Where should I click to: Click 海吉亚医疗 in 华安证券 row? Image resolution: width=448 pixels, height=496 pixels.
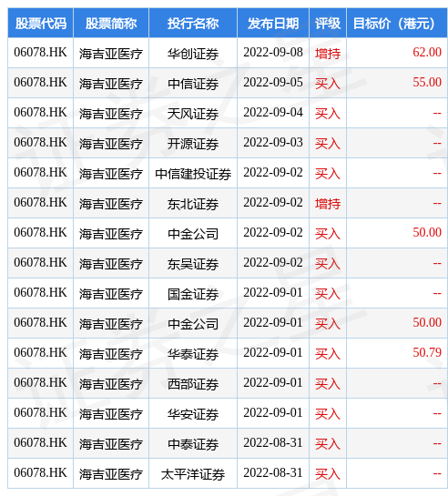(111, 414)
